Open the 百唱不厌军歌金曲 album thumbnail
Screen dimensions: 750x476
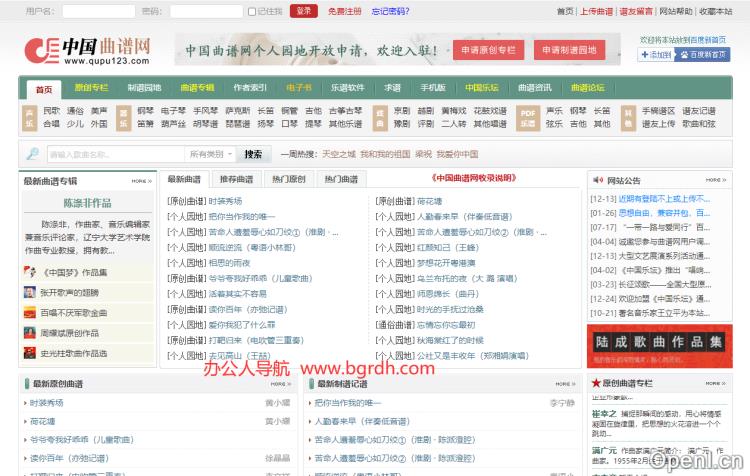(x=30, y=313)
